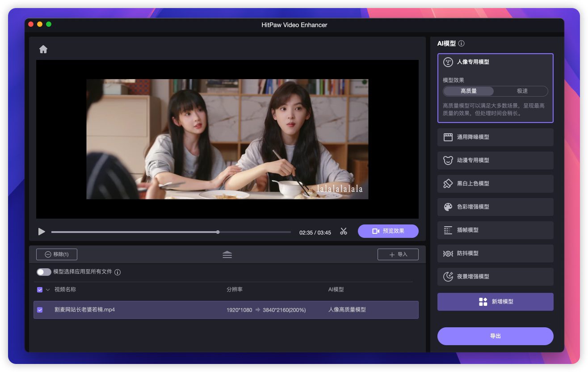
Task: Go to the home screen icon
Action: (x=43, y=50)
